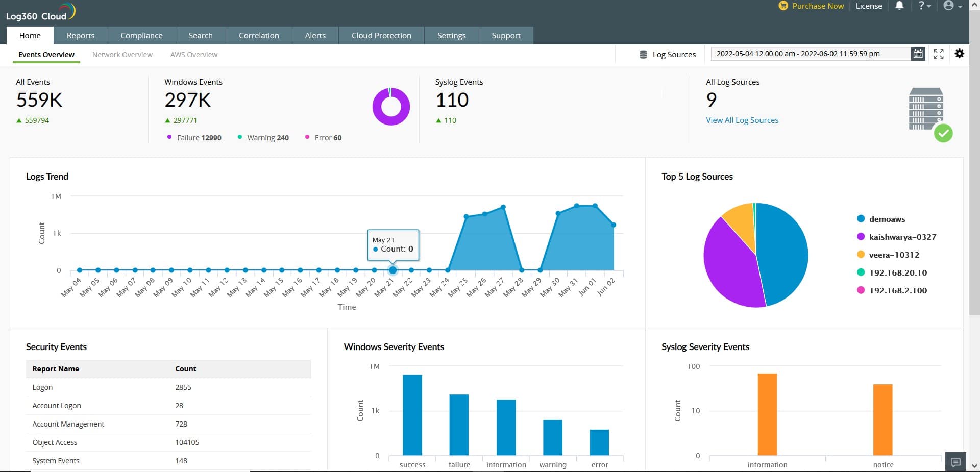Toggle 192.168.2.100 legend swatch
The height and width of the screenshot is (472, 980).
(x=861, y=290)
